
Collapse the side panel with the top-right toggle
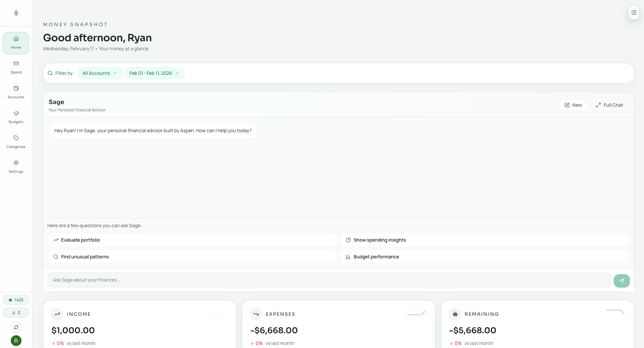pos(634,12)
